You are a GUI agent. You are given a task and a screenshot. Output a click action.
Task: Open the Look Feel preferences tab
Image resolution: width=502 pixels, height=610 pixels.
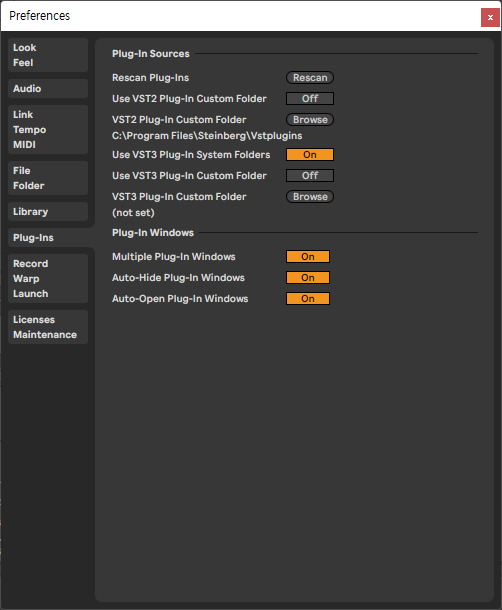(48, 55)
